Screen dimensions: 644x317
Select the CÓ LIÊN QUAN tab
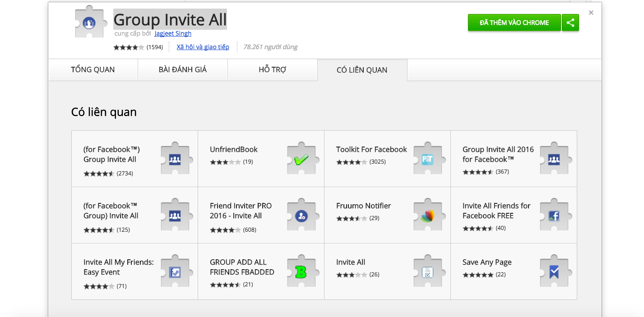click(362, 70)
